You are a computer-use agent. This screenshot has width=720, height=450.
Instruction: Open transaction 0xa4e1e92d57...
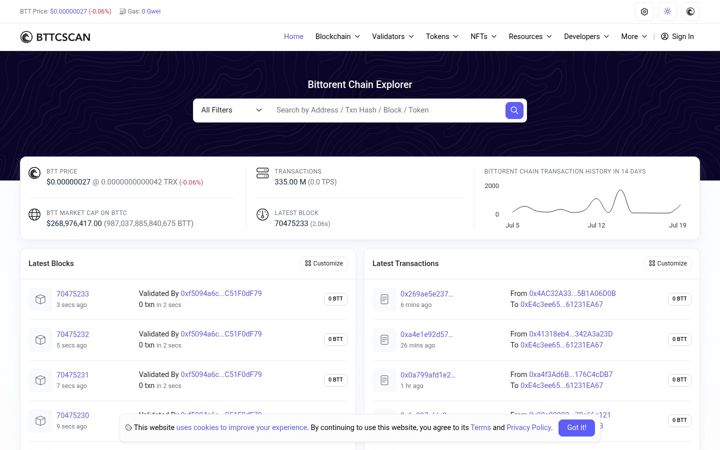pyautogui.click(x=427, y=334)
